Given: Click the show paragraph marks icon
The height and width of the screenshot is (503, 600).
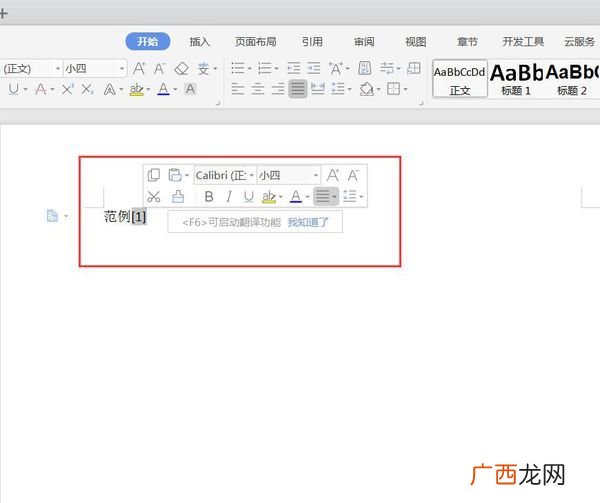Looking at the screenshot, I should (387, 68).
